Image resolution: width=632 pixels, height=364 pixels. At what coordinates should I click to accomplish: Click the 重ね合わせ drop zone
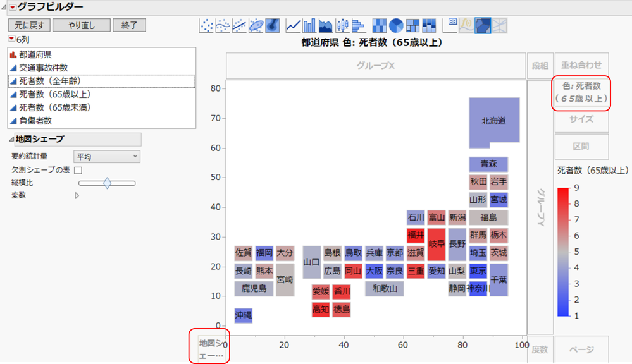point(581,65)
